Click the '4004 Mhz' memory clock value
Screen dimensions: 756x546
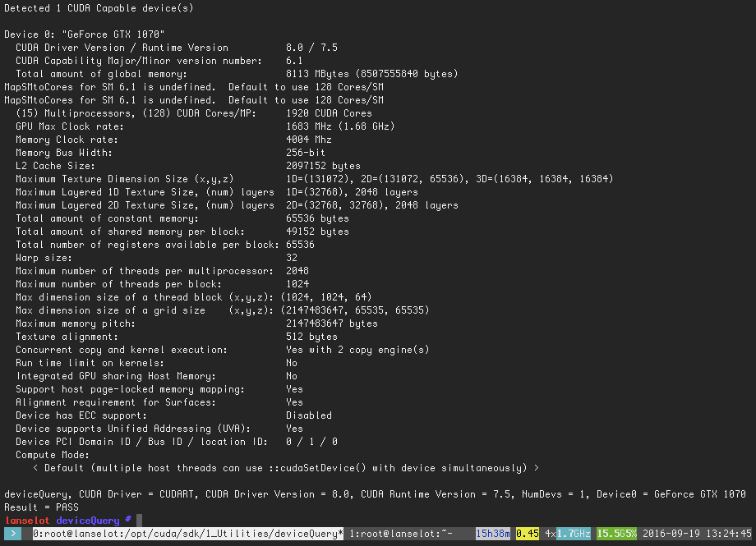pyautogui.click(x=309, y=140)
